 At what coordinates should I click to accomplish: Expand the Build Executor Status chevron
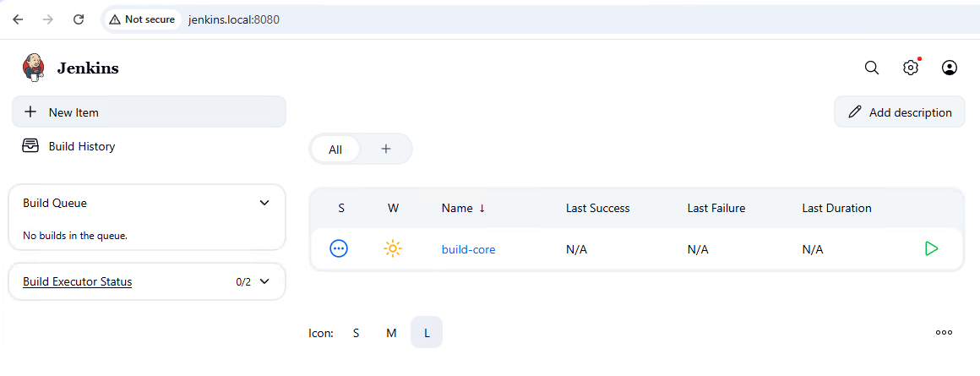point(264,281)
